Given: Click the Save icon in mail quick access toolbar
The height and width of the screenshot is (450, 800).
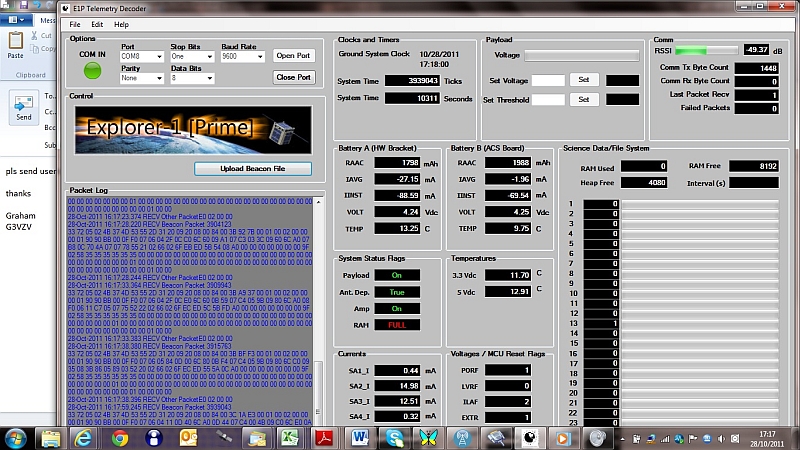Looking at the screenshot, I should (x=23, y=5).
